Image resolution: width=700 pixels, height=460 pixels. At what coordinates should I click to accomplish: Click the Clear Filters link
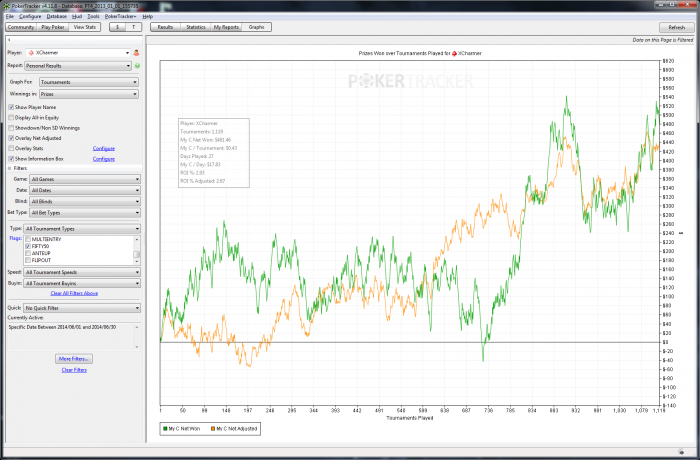point(75,370)
